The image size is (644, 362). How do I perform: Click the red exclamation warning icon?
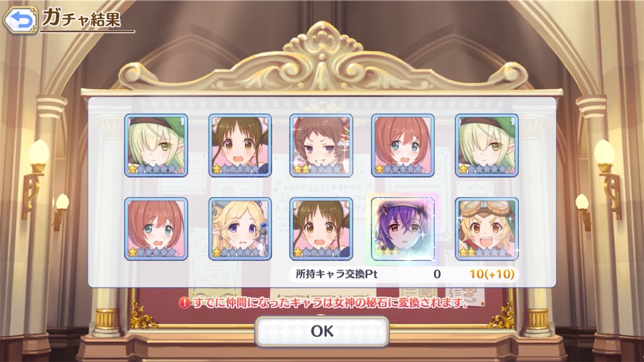(184, 303)
